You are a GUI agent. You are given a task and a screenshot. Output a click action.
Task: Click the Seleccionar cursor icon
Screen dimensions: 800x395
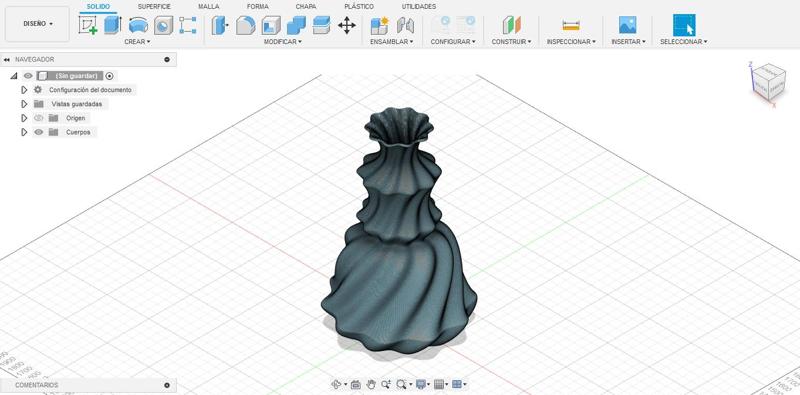(x=684, y=25)
